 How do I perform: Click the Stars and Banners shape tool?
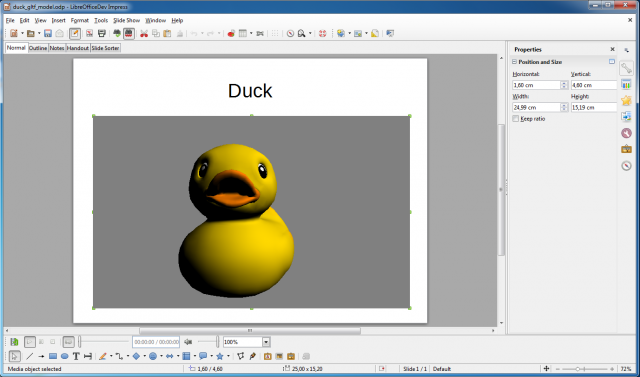coord(220,356)
